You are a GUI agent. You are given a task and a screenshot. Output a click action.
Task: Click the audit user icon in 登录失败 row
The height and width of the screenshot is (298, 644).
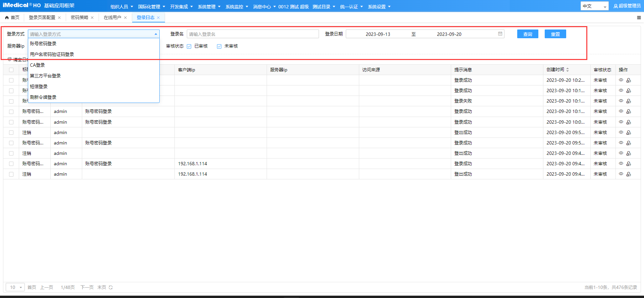629,101
